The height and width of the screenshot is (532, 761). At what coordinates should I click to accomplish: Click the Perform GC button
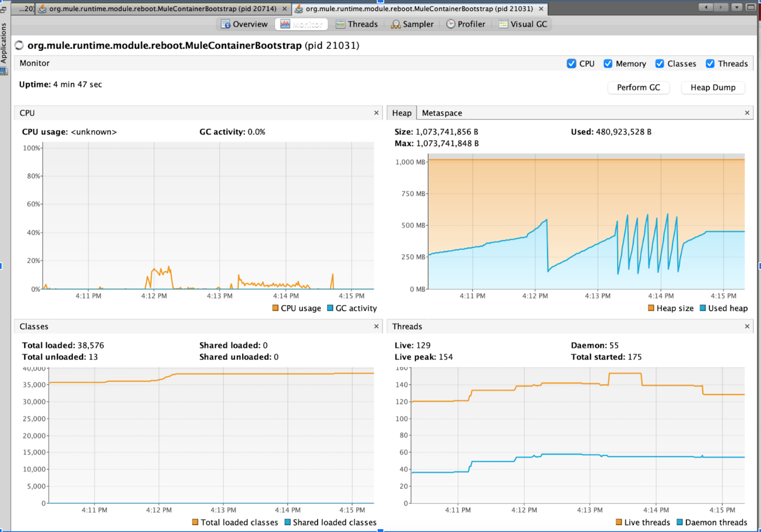638,87
